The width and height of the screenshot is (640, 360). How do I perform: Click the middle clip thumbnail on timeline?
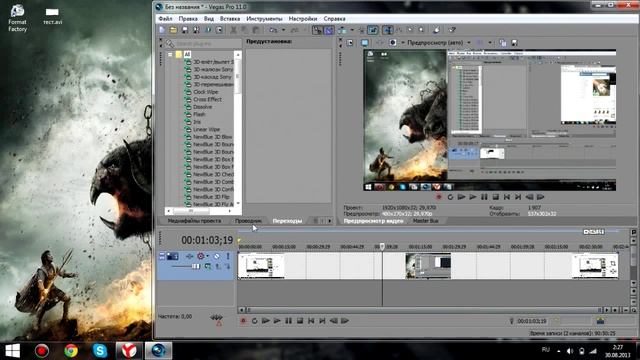tap(428, 266)
